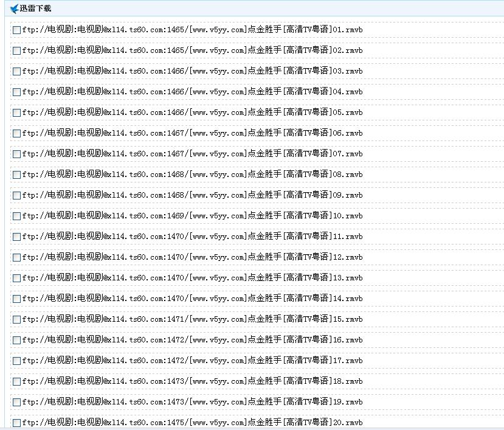This screenshot has height=430, width=504.
Task: Select the ftp address text ending 15.rmvb
Action: (193, 319)
